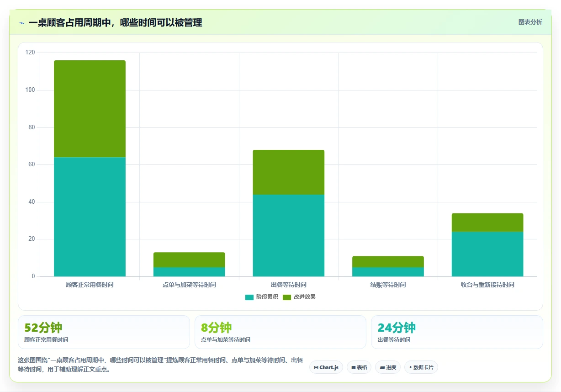
Task: Click the y-axis value 120
Action: [x=30, y=53]
